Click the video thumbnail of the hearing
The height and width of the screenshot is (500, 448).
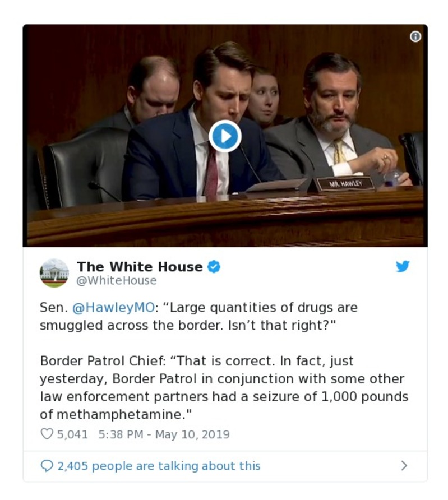(x=225, y=136)
